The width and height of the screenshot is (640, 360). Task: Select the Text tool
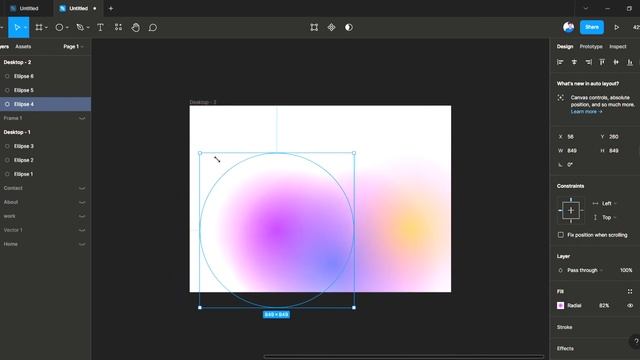tap(100, 27)
